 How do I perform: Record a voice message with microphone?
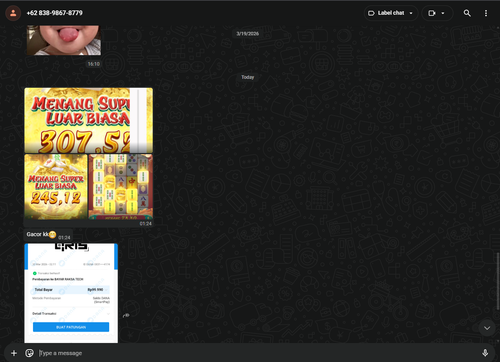[485, 353]
